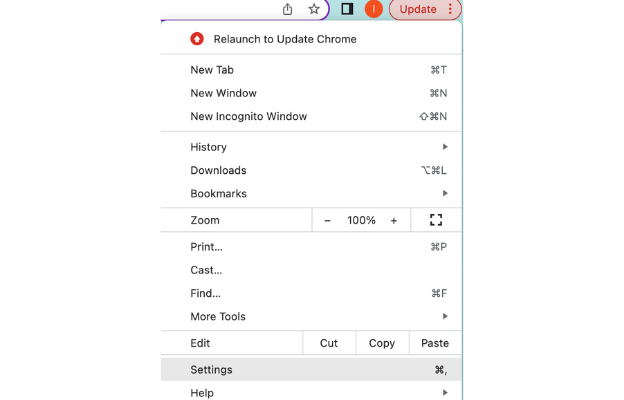Image resolution: width=624 pixels, height=400 pixels.
Task: Open a New Window
Action: (x=311, y=93)
